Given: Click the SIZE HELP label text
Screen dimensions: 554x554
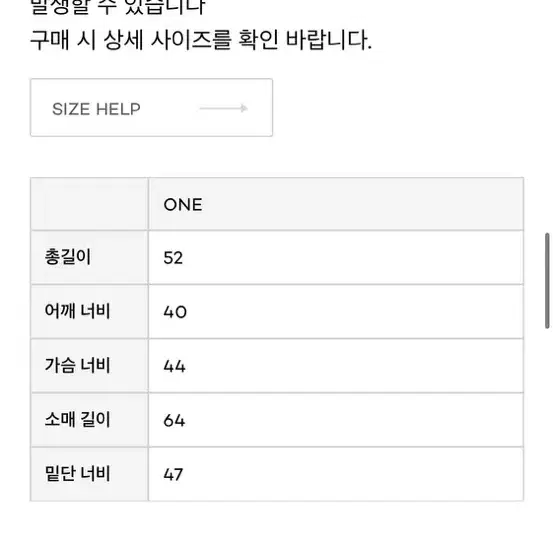Looking at the screenshot, I should point(96,109).
